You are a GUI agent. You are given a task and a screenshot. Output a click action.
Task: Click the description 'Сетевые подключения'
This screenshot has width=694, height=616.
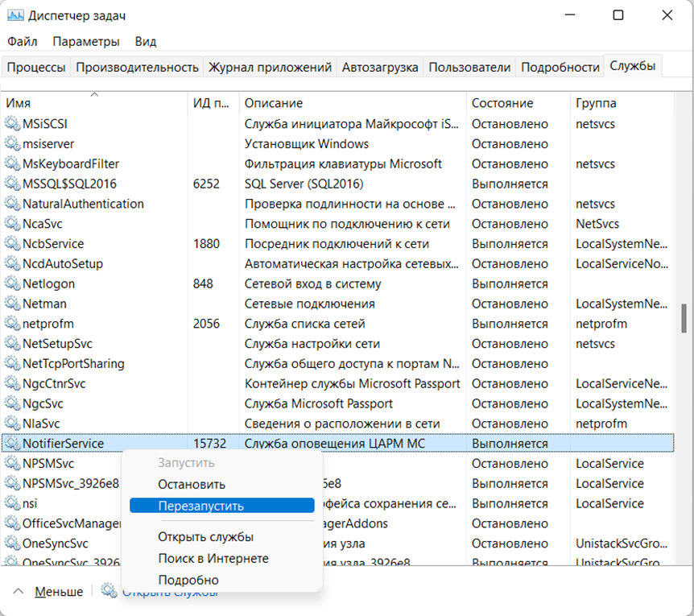(310, 304)
